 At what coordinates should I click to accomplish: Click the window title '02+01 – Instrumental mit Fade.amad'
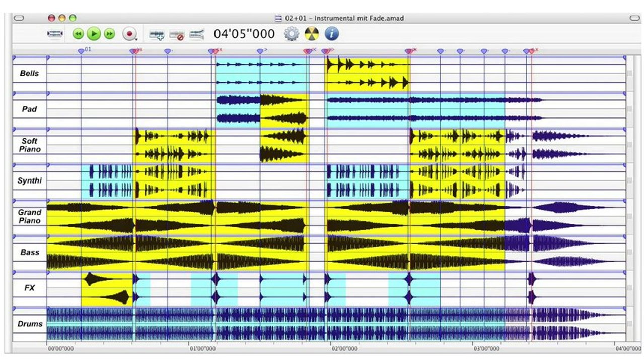click(344, 18)
